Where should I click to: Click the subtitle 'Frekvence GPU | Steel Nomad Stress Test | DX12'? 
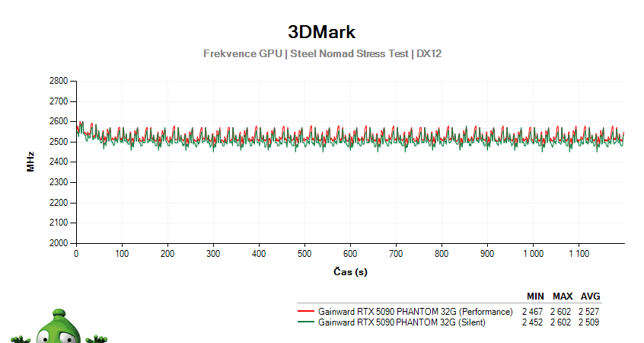click(x=323, y=54)
